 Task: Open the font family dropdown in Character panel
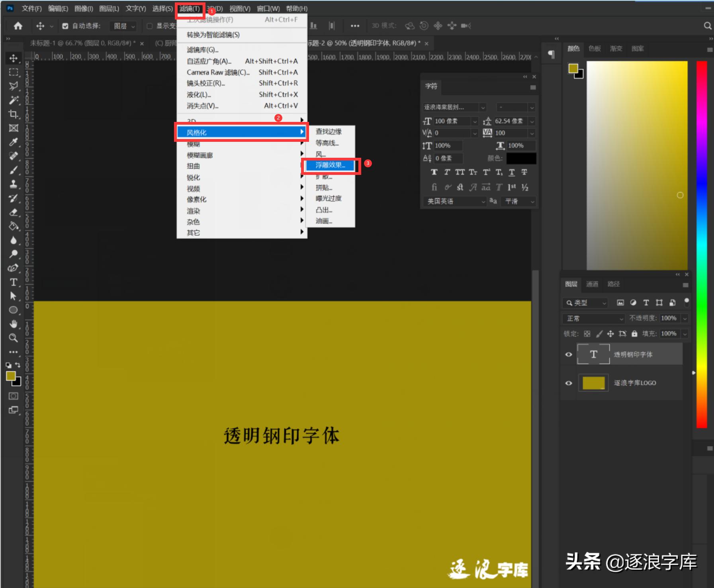click(x=452, y=107)
